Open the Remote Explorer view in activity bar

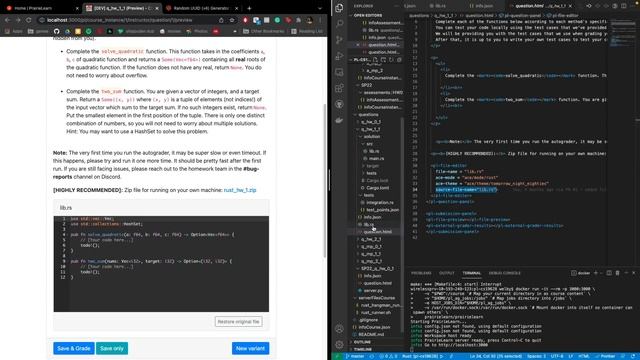pos(339,72)
